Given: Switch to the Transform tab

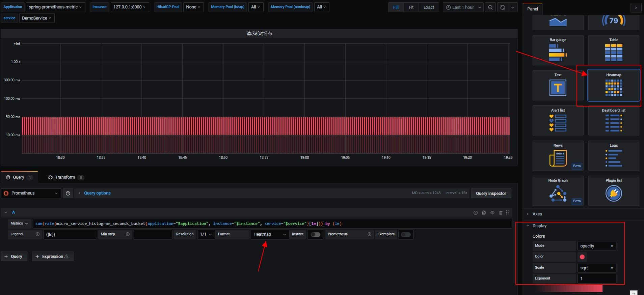Looking at the screenshot, I should coord(65,177).
